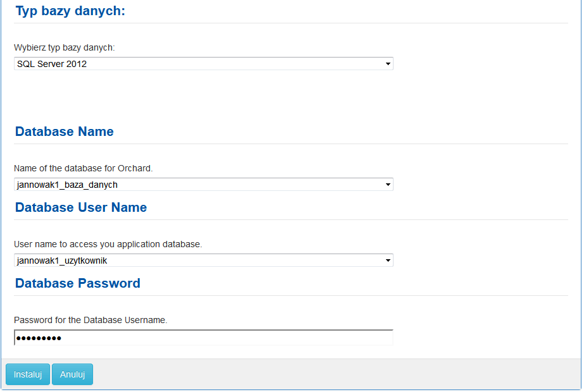584x392 pixels.
Task: Click the masked password dots
Action: (39, 338)
